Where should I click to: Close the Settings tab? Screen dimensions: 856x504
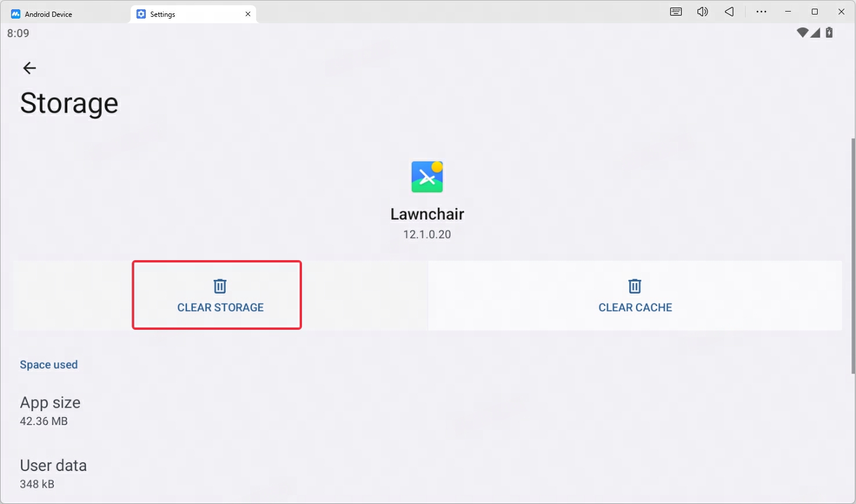[248, 14]
